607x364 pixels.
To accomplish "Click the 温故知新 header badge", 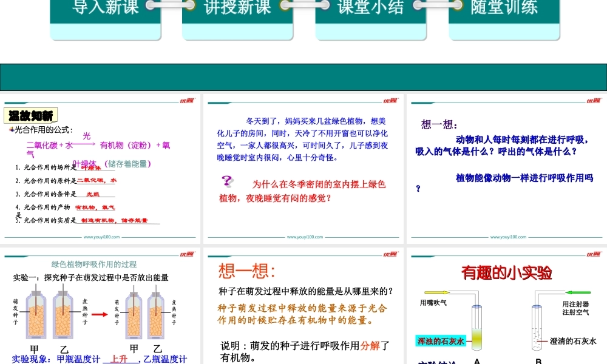I will click(x=30, y=115).
